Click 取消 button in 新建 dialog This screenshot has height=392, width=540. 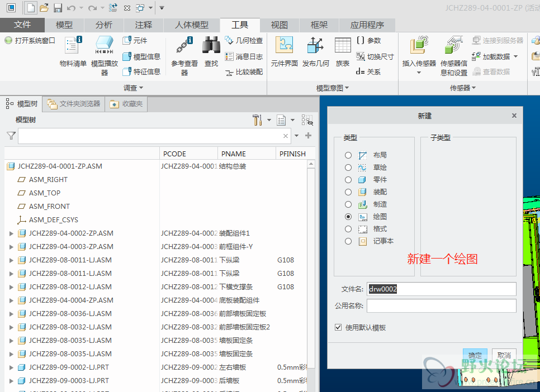click(x=504, y=355)
